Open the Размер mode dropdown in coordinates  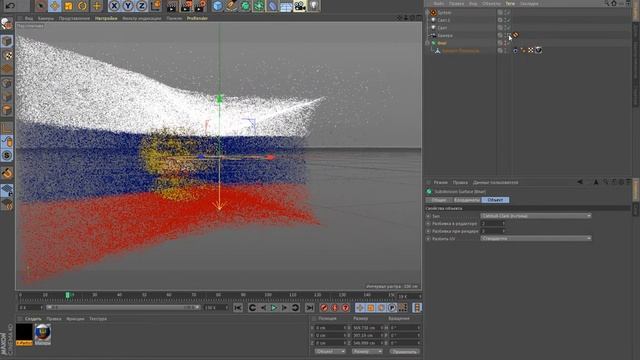(367, 351)
